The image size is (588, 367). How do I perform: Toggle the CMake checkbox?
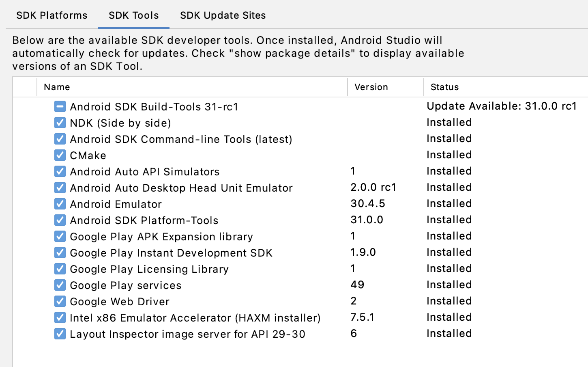(x=60, y=155)
